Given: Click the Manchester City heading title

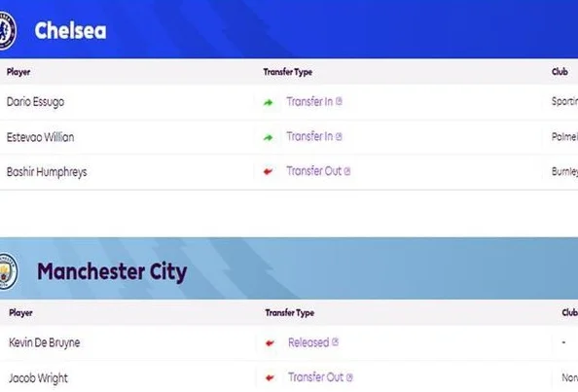Looking at the screenshot, I should pyautogui.click(x=112, y=272).
